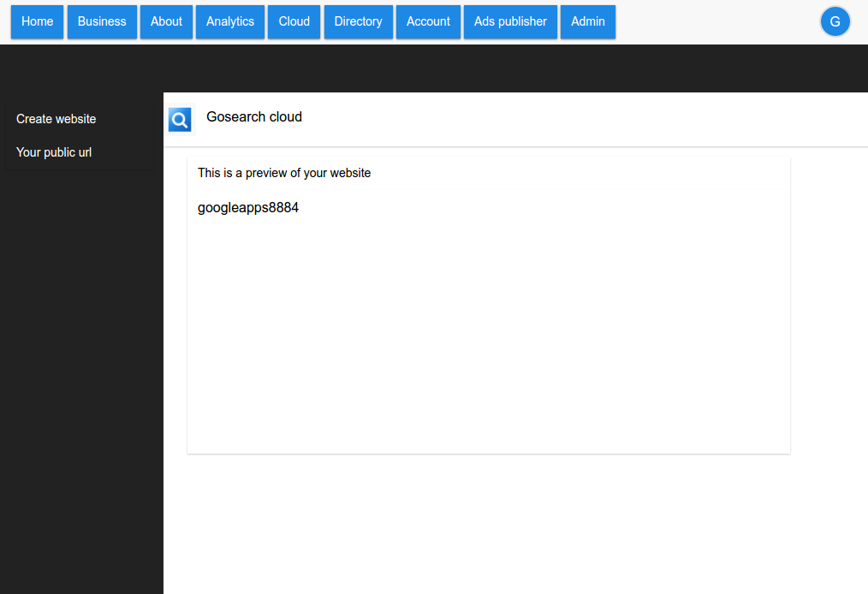Click 'This is a preview of your website' header

[284, 173]
